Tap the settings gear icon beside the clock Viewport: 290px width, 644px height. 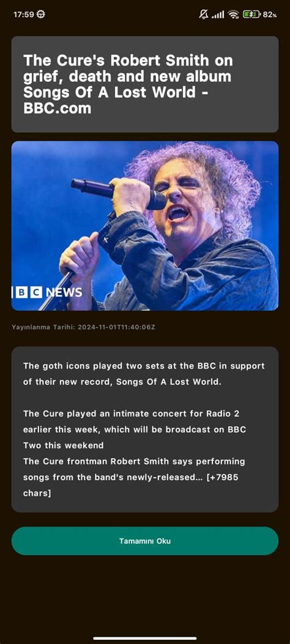pyautogui.click(x=40, y=15)
